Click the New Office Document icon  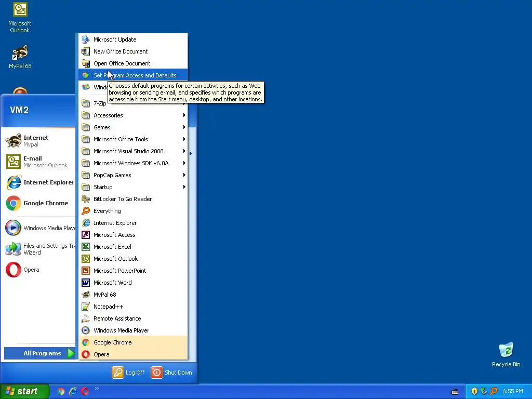[x=86, y=51]
